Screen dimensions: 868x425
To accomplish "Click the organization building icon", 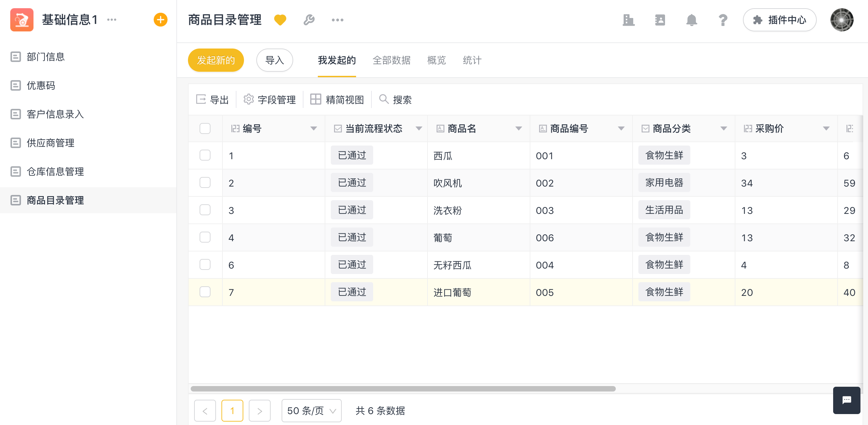I will 628,20.
